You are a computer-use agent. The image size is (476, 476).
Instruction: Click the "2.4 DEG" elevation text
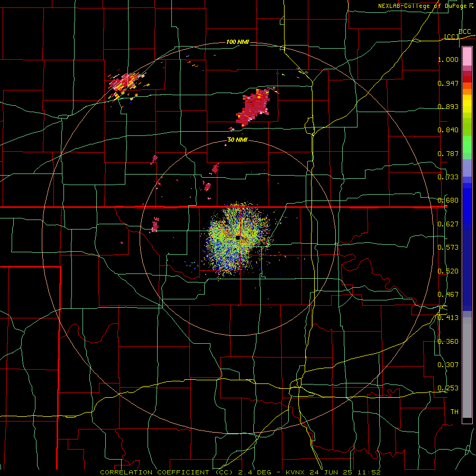click(255, 472)
